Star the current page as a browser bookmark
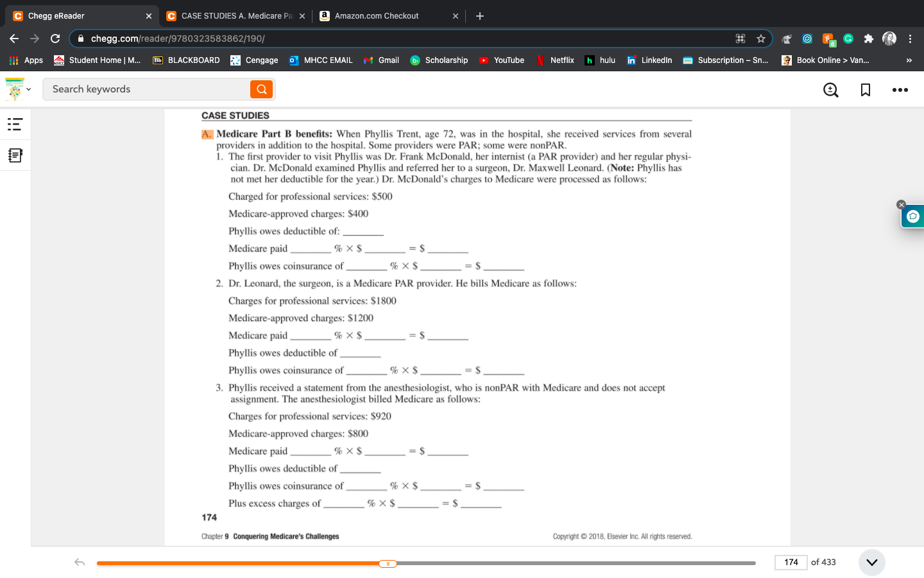 [761, 39]
